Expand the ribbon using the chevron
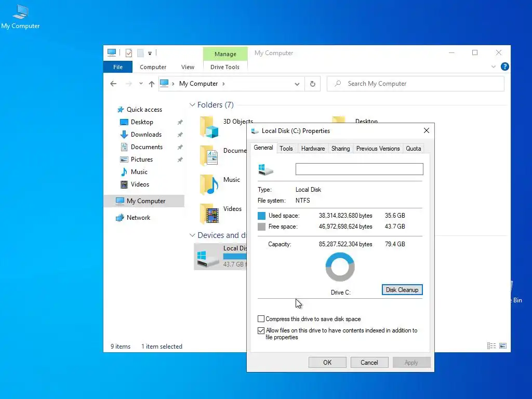This screenshot has width=532, height=399. click(494, 67)
